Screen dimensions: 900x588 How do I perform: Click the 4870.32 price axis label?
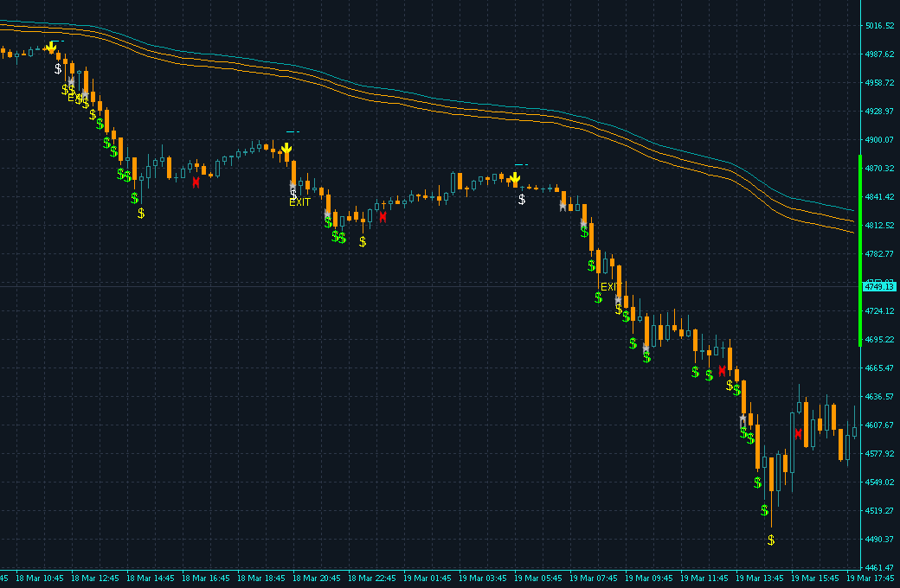pos(880,169)
